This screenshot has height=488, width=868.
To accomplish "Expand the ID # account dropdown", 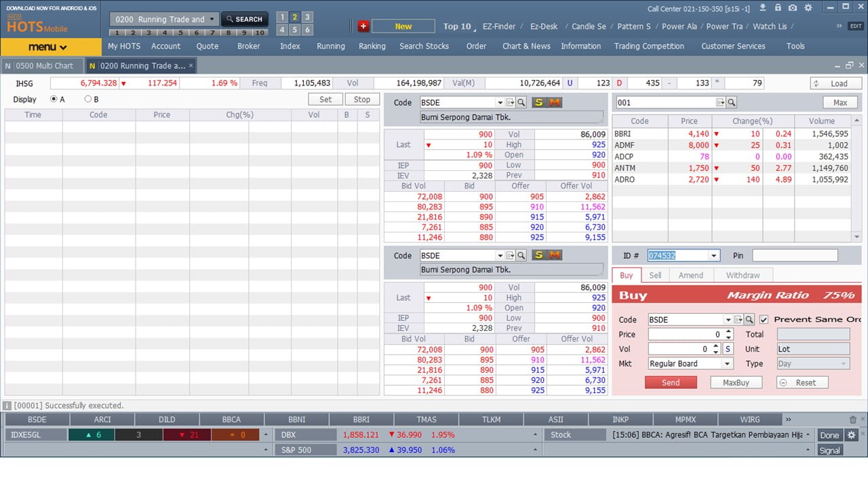I will tap(713, 256).
